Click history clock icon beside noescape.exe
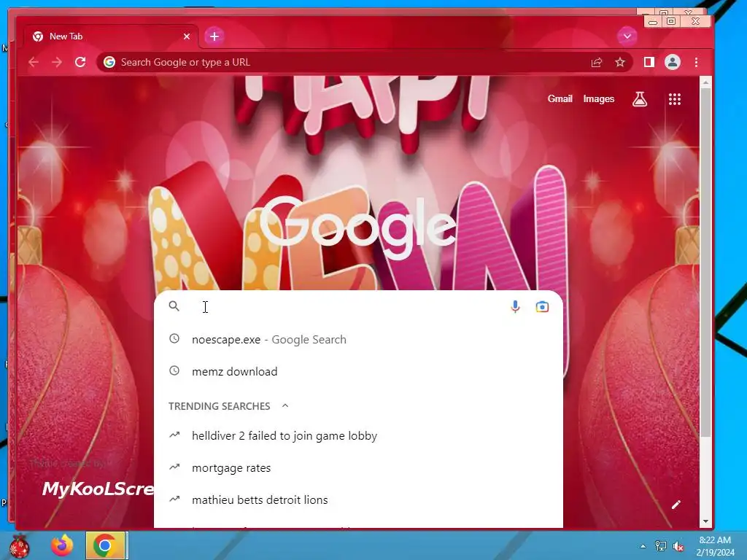This screenshot has height=560, width=747. click(x=174, y=338)
